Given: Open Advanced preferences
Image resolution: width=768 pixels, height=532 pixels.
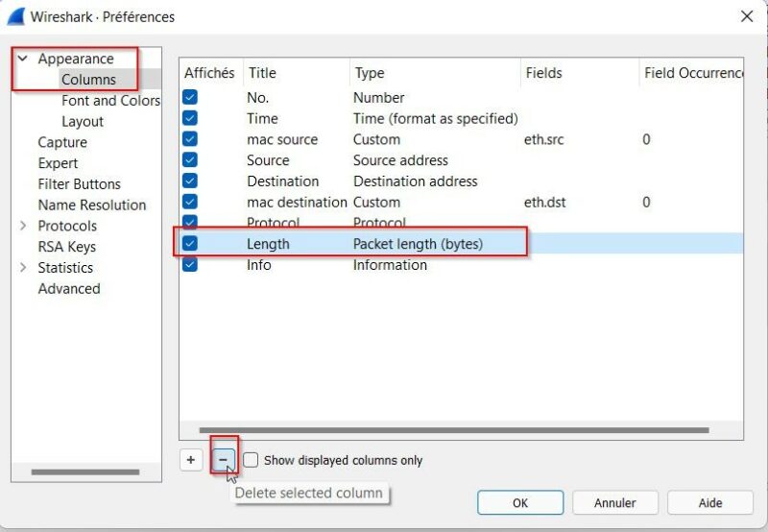Looking at the screenshot, I should pyautogui.click(x=69, y=288).
